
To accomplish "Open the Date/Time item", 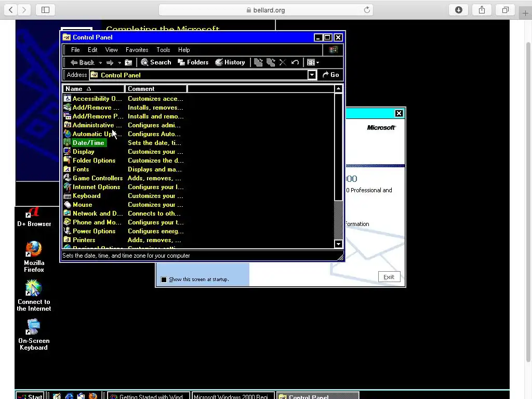I will coord(88,143).
